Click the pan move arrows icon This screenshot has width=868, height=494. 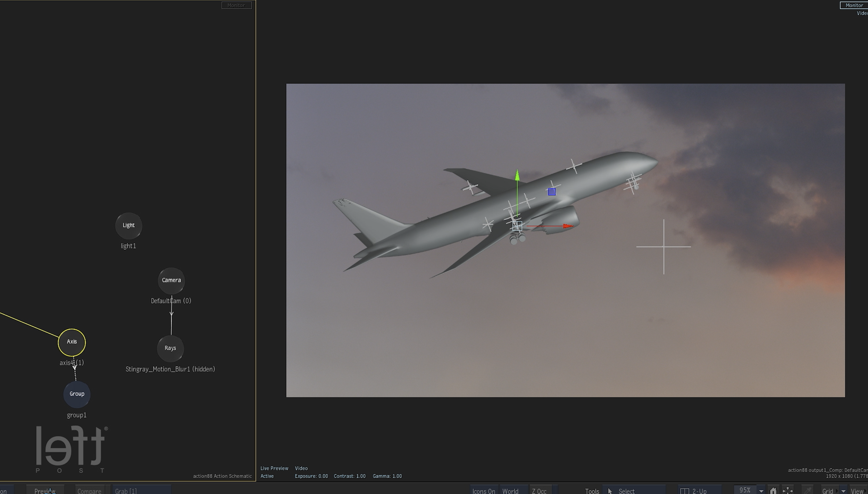pos(787,491)
